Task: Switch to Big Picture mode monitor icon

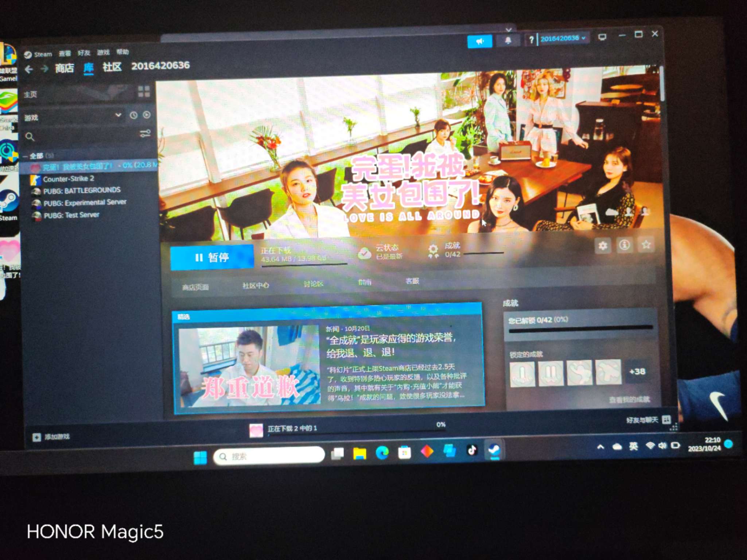Action: point(602,37)
